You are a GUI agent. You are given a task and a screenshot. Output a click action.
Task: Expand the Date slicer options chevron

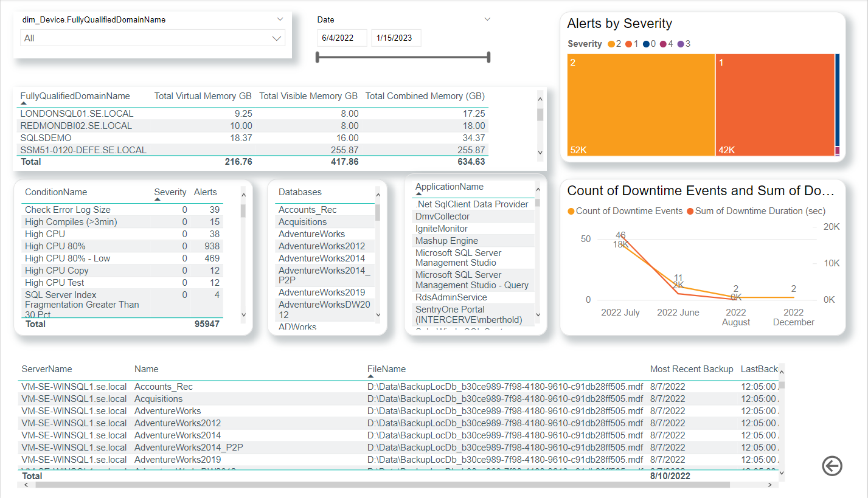point(487,19)
